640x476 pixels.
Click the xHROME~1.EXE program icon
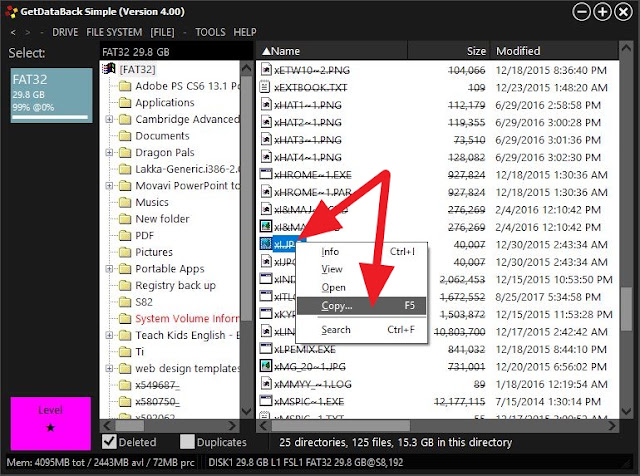click(x=266, y=174)
